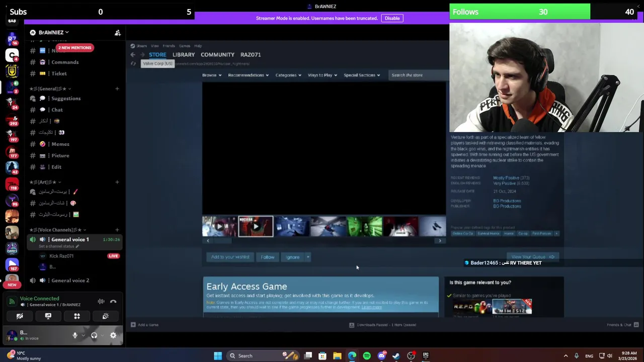Join General voice 2 channel
This screenshot has width=644, height=362.
[70, 281]
